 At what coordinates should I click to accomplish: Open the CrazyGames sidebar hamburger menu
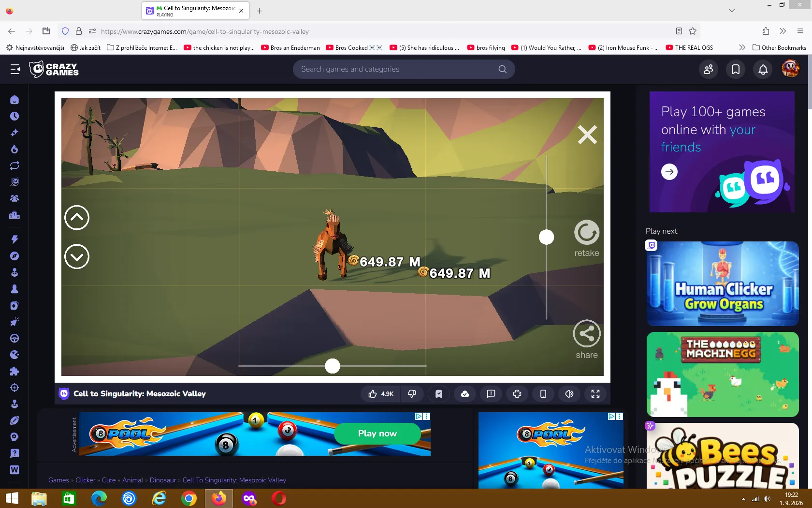pyautogui.click(x=15, y=69)
